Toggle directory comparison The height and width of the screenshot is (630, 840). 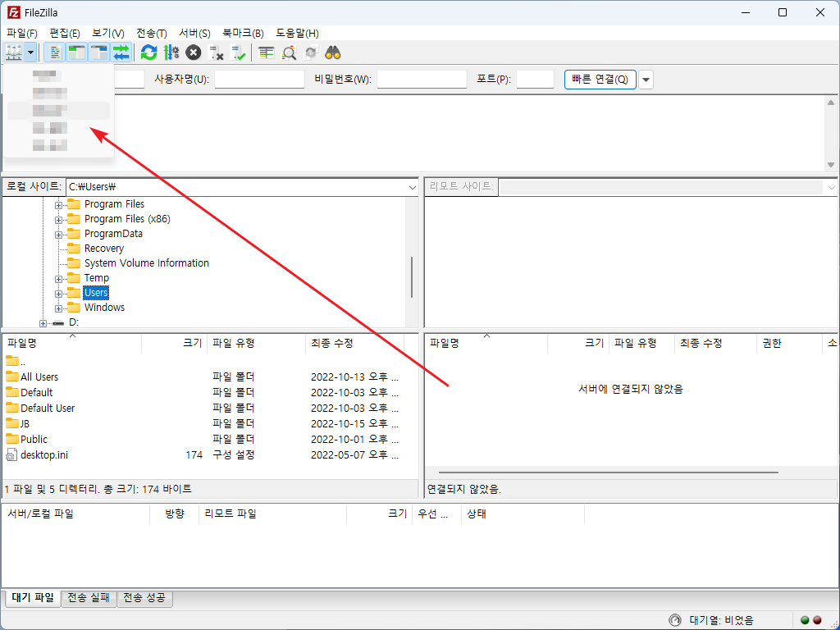click(x=289, y=52)
